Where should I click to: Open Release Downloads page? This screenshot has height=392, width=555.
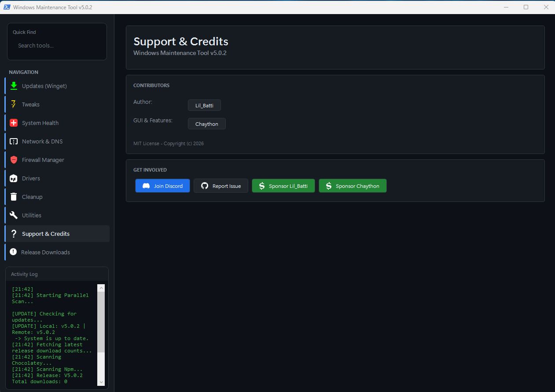pyautogui.click(x=57, y=252)
